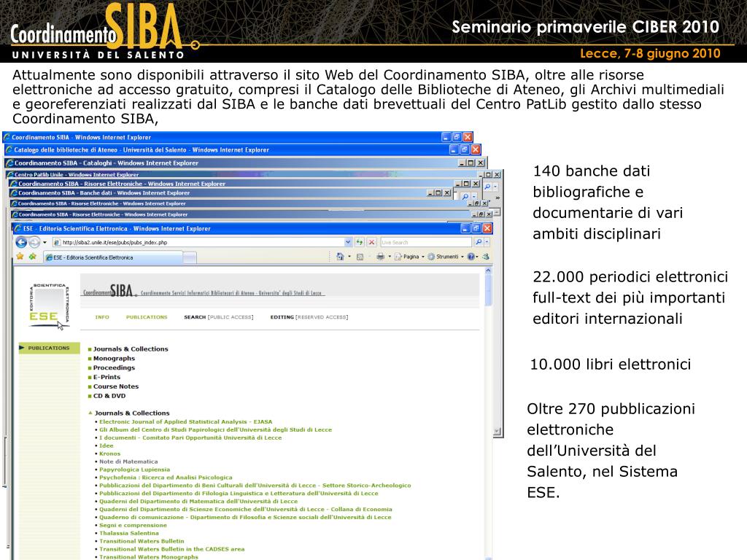Screen dimensions: 747x560
Task: Open a new blank tab
Action: click(x=190, y=257)
